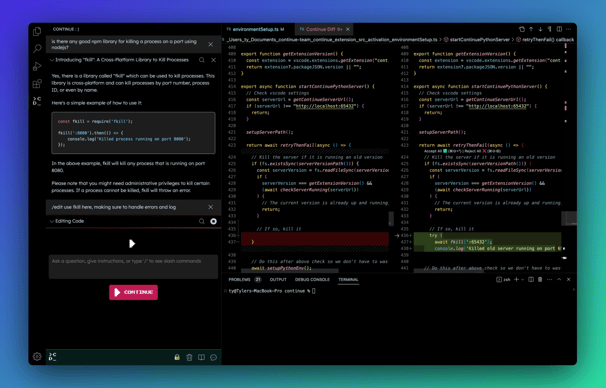Click the 'CONTINUE :)' sidebar title
Screen dimensions: 606x388
tap(66, 29)
